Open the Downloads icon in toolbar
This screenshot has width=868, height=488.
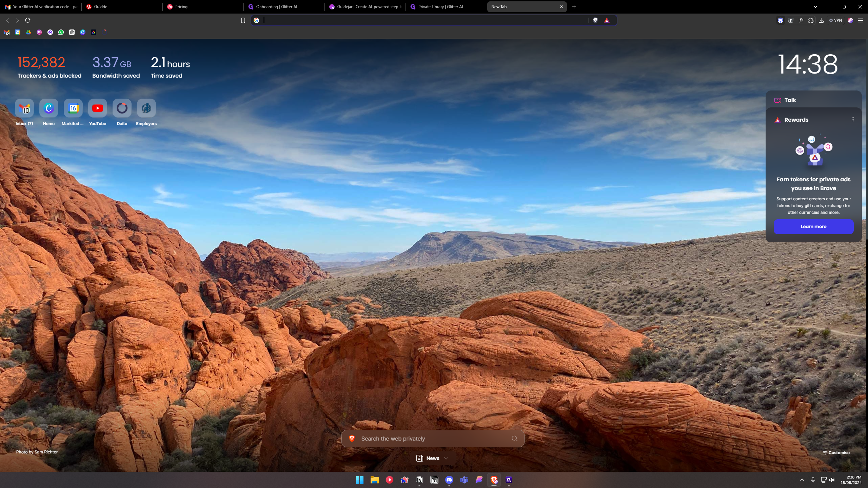coord(821,20)
